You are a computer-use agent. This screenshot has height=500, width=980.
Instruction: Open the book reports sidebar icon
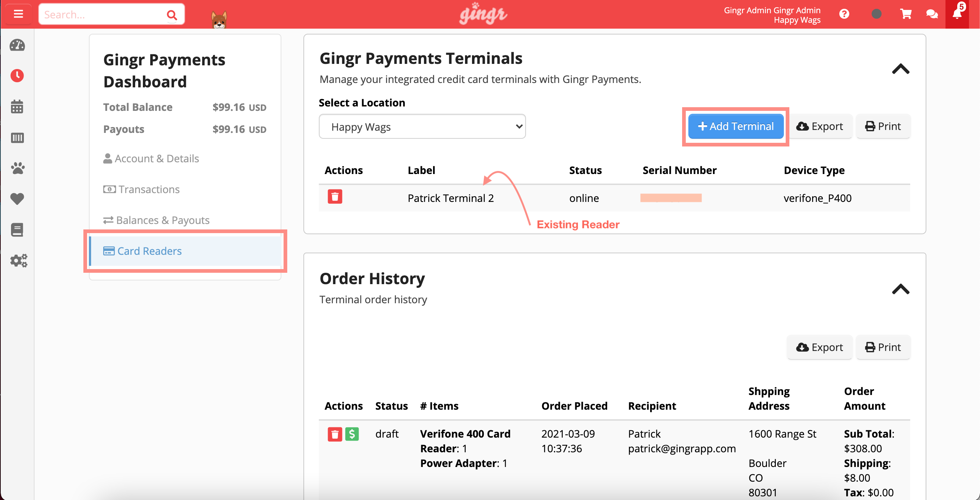[17, 230]
